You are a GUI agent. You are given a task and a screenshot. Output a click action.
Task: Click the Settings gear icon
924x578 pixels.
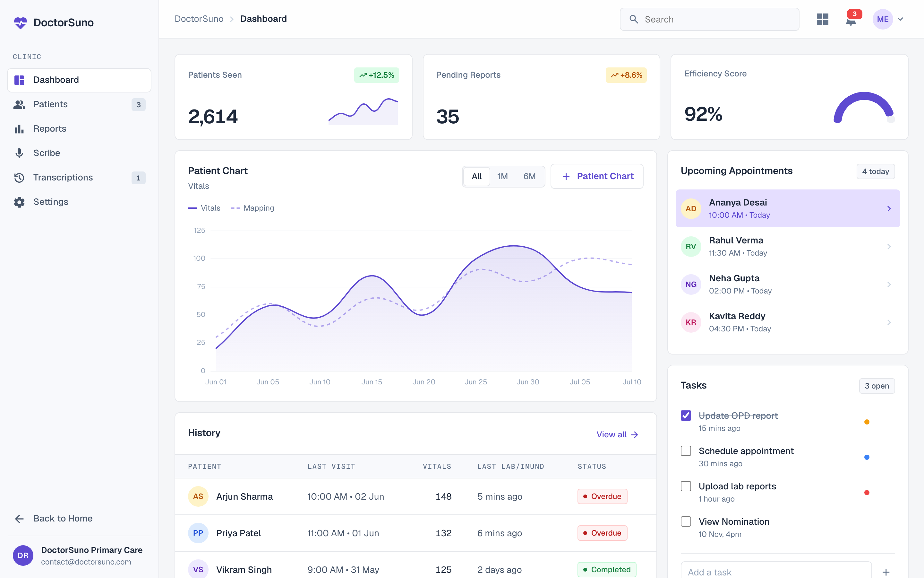coord(19,202)
